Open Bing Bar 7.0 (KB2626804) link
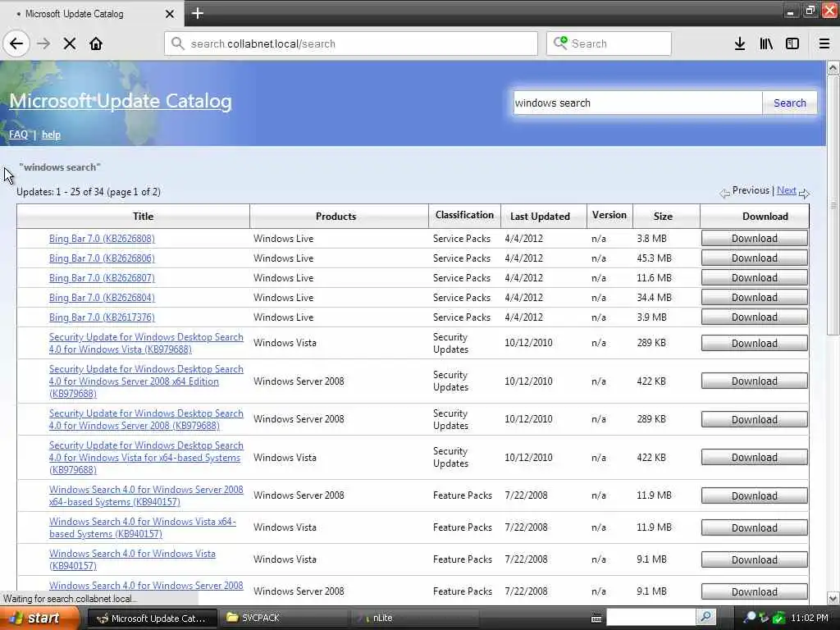The width and height of the screenshot is (840, 630). [102, 298]
